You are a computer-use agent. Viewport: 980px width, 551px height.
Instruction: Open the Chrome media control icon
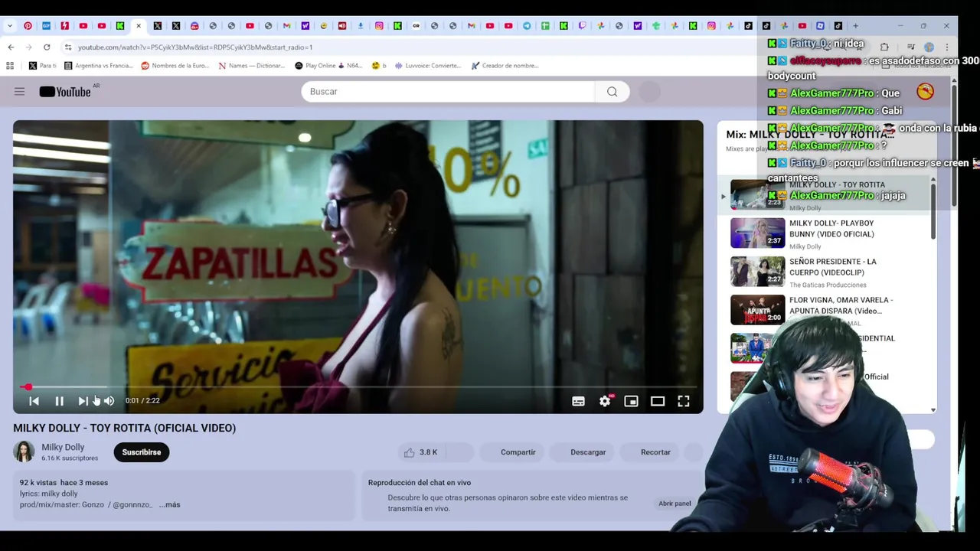tap(911, 47)
